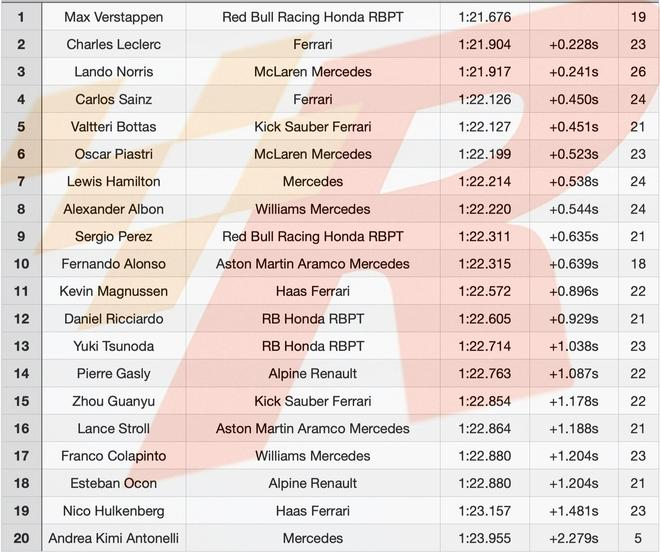Screen dimensions: 660x552
Task: Select Lewis Hamilton's name
Action: (113, 182)
